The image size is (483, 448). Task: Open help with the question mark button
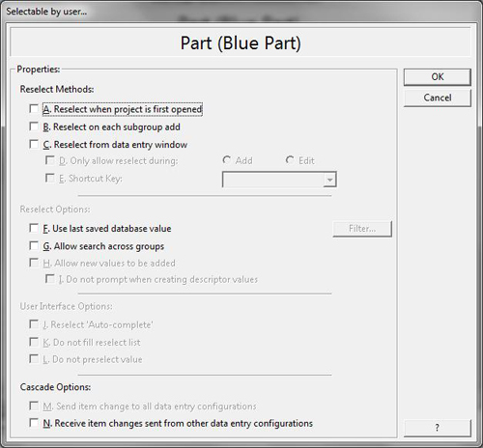pyautogui.click(x=438, y=428)
